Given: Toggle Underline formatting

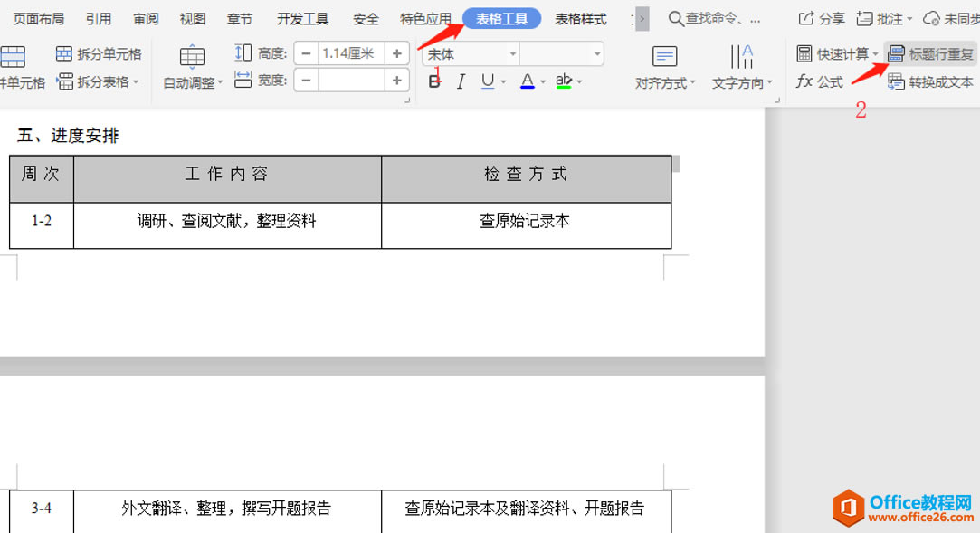Looking at the screenshot, I should click(x=488, y=81).
